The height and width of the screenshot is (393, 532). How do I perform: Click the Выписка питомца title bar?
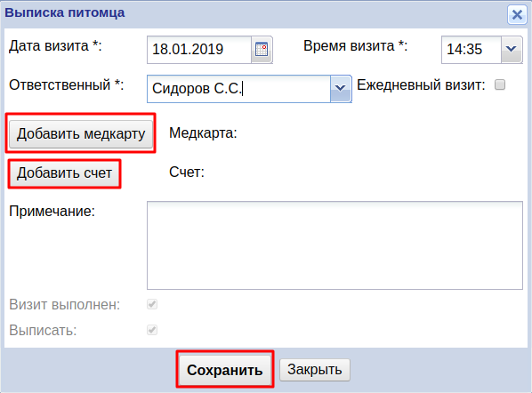(254, 13)
